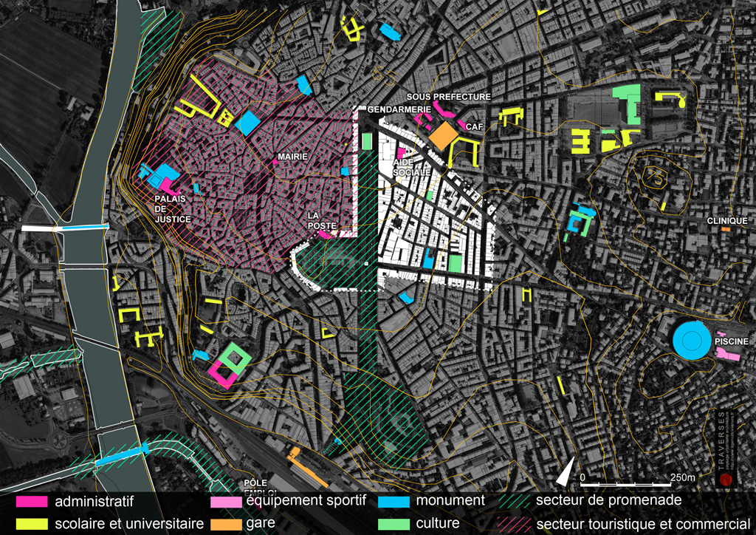
Task: Click the "administratif" legend label
Action: tap(94, 502)
